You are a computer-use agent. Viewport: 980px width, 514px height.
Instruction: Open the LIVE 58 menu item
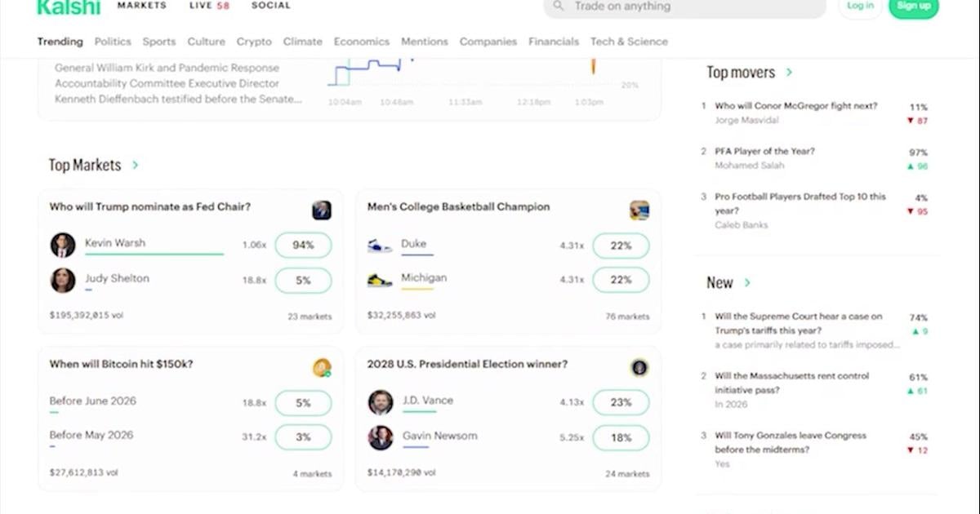(x=209, y=6)
